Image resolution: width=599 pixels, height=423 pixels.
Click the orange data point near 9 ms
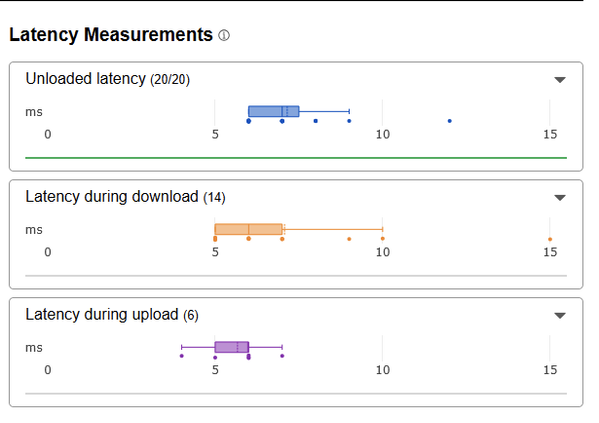coord(349,239)
